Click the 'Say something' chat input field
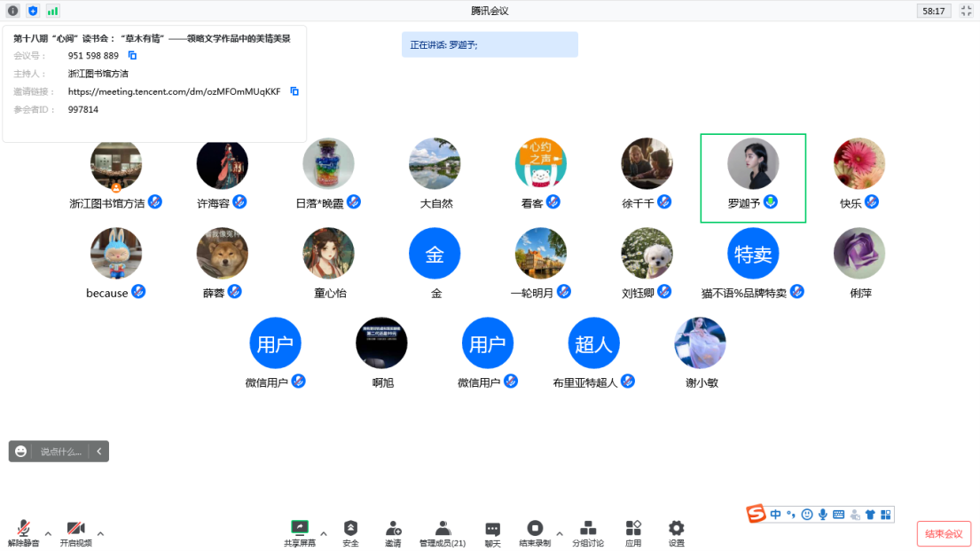Screen dimensions: 980x551 [x=60, y=452]
